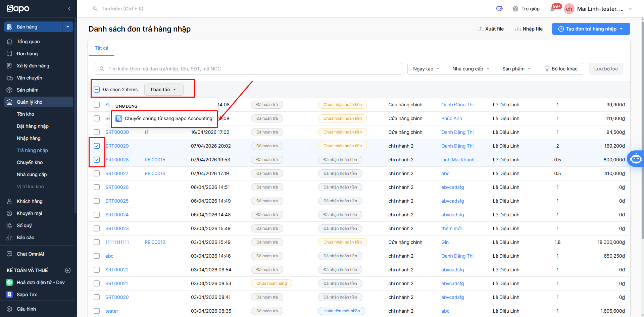Click Xuất file export button
The image size is (644, 317).
pos(491,29)
